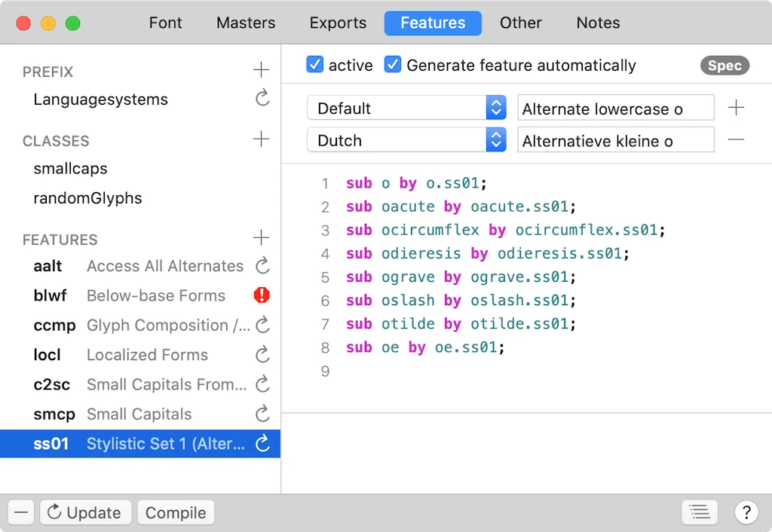Click the plus icon next to PREFIX
Screen dimensions: 772x532
point(261,71)
